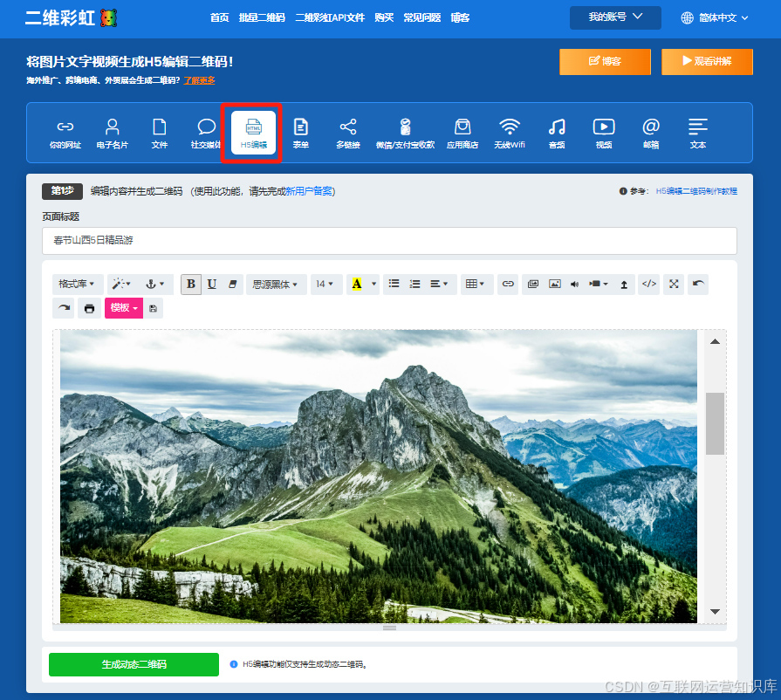
Task: Open the H5编辑二维码制作教程 link
Action: 696,191
